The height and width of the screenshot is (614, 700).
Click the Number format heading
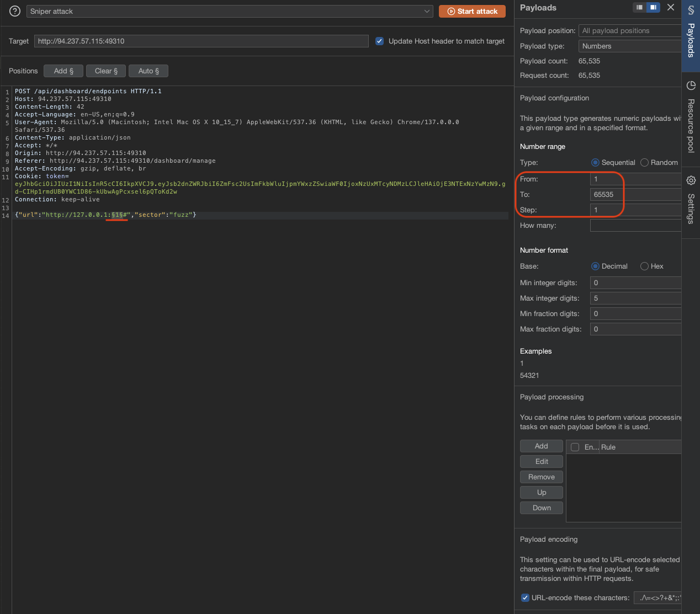coord(544,250)
